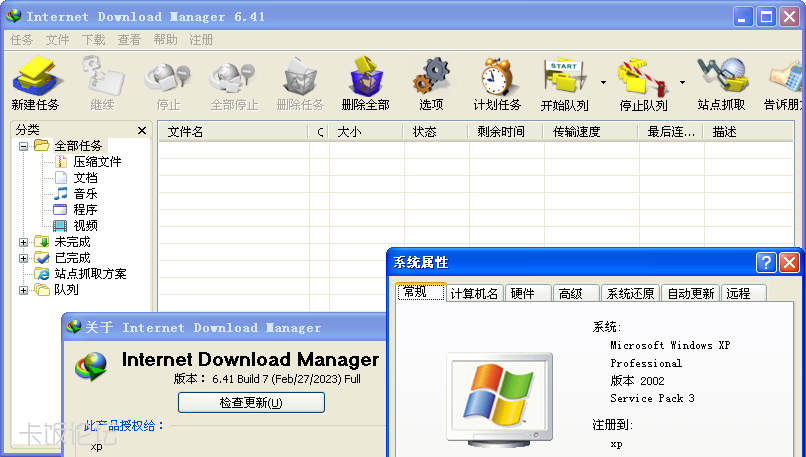This screenshot has width=806, height=457.
Task: Switch to 远程 tab in 系统属性
Action: tap(744, 294)
